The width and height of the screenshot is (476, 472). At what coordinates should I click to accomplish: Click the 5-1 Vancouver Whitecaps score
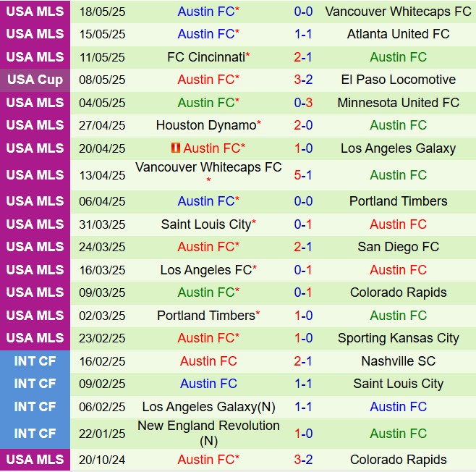click(x=303, y=175)
